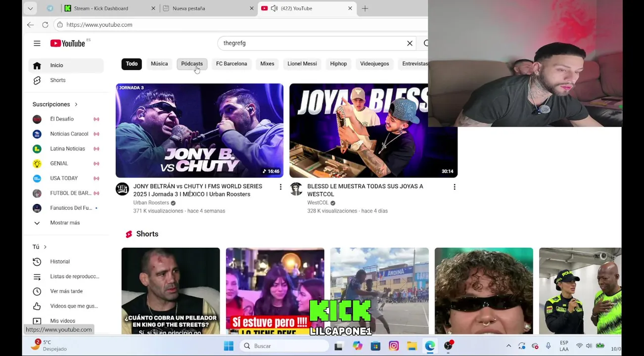This screenshot has height=356, width=644.
Task: Open USA TODAY subscription channel
Action: [x=67, y=178]
